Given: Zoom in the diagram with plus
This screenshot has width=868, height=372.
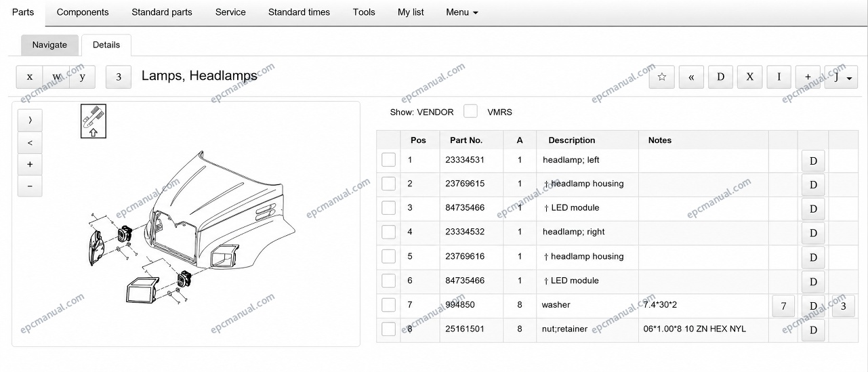Looking at the screenshot, I should click(x=30, y=165).
